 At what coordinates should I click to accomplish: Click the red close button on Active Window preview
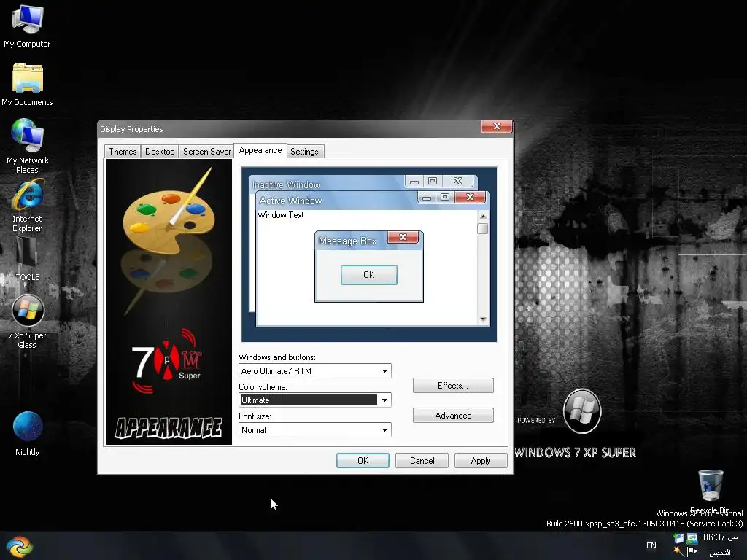coord(470,197)
